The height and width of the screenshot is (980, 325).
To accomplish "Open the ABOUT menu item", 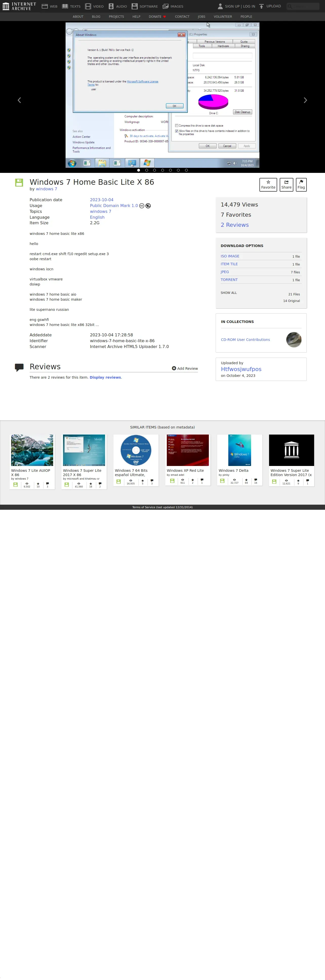I will coord(78,17).
